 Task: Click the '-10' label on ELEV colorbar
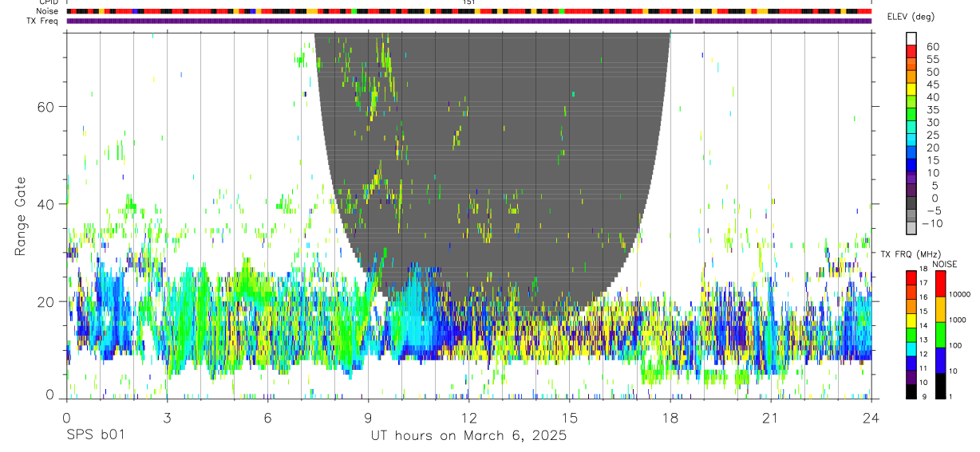[x=932, y=223]
